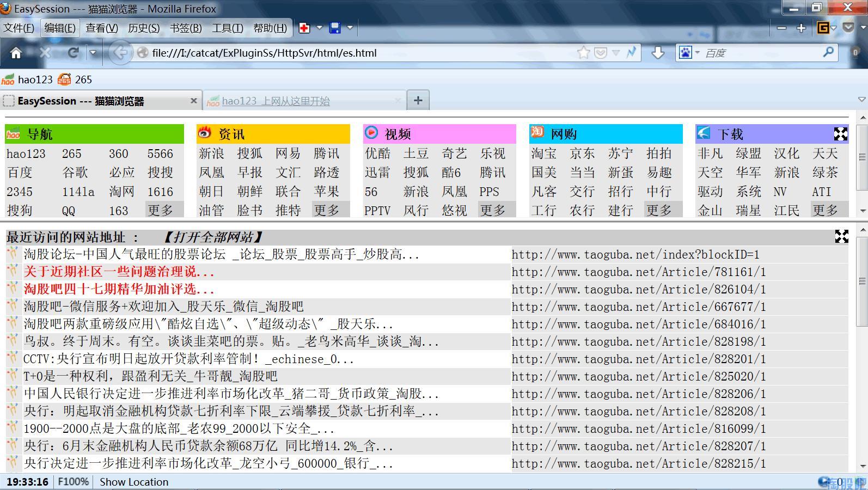The height and width of the screenshot is (490, 868).
Task: Open 优酷 link in 视频
Action: pyautogui.click(x=378, y=154)
